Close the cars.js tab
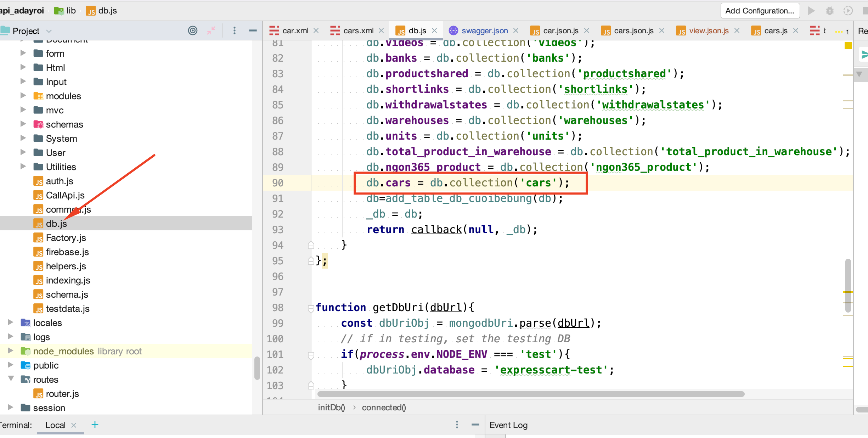This screenshot has height=438, width=868. [x=795, y=31]
